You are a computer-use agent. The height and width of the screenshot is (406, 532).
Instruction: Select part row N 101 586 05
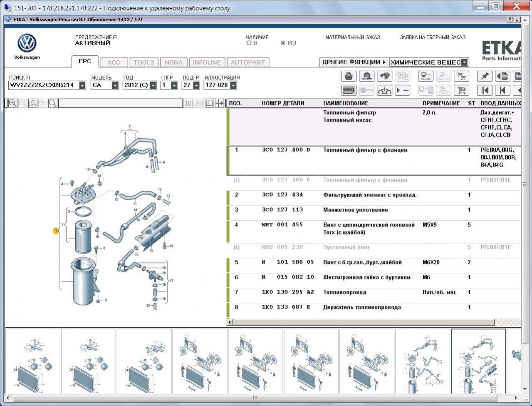pyautogui.click(x=374, y=265)
